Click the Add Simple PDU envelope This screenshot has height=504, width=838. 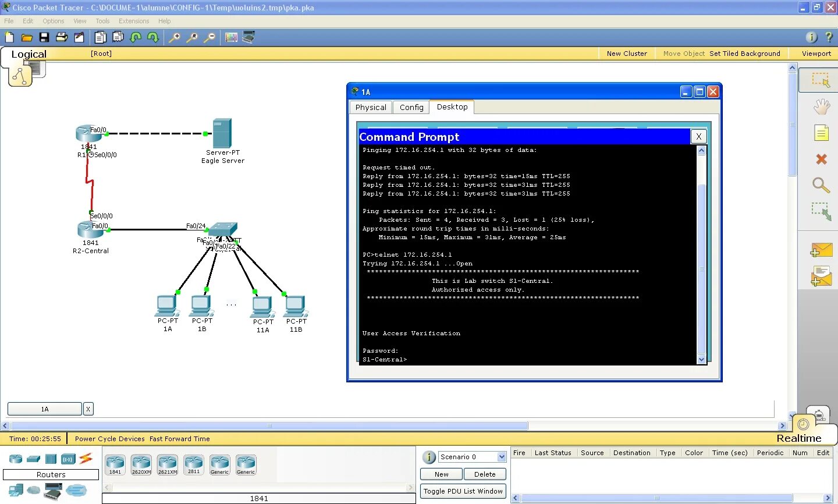[821, 250]
